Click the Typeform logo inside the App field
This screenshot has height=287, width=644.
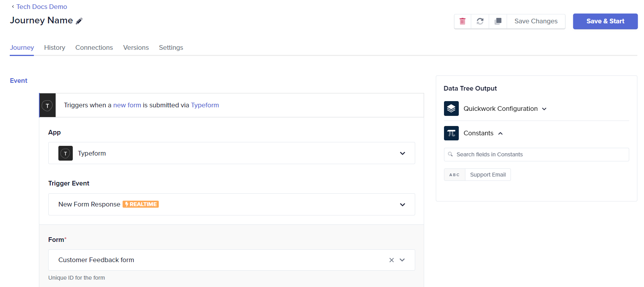click(65, 153)
